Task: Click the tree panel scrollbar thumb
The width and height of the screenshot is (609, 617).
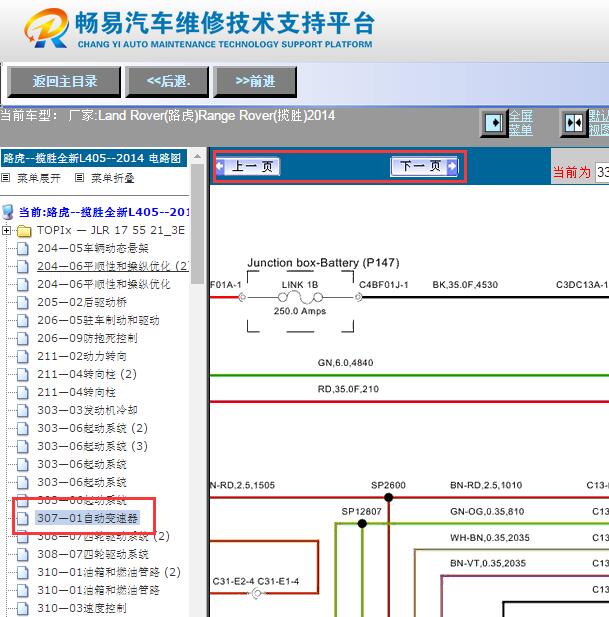Action: pos(197,224)
